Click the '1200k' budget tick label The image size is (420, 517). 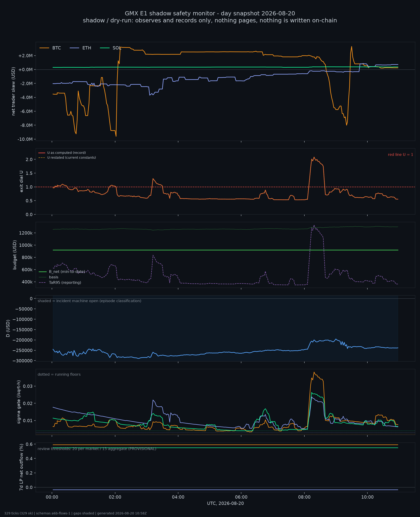tap(26, 233)
